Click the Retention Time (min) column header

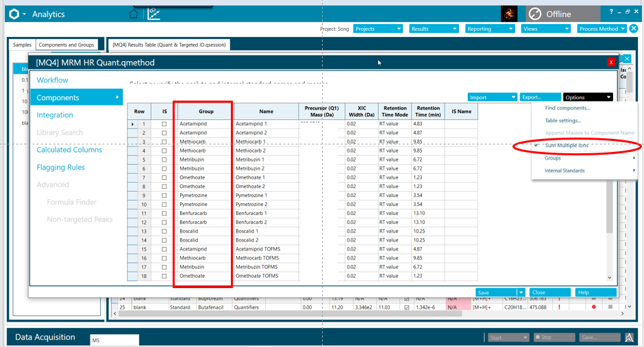428,111
